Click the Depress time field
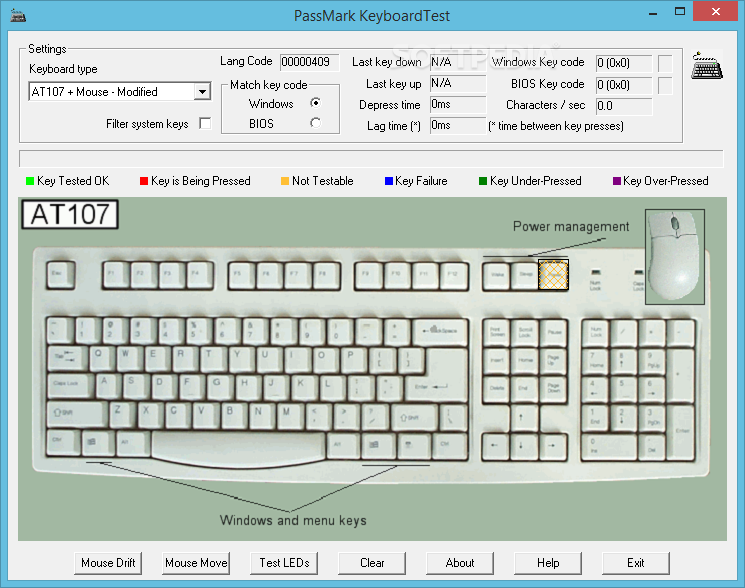This screenshot has width=745, height=588. click(x=458, y=104)
